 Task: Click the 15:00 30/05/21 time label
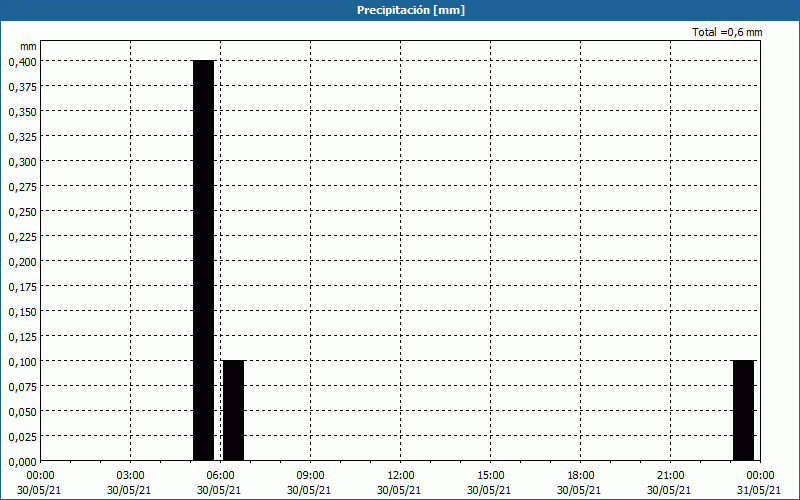[x=489, y=483]
